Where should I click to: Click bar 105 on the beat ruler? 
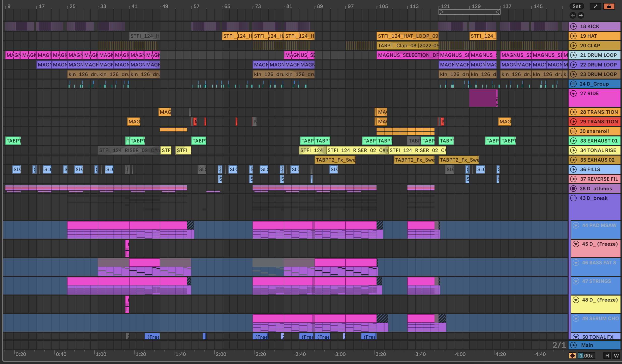(383, 6)
